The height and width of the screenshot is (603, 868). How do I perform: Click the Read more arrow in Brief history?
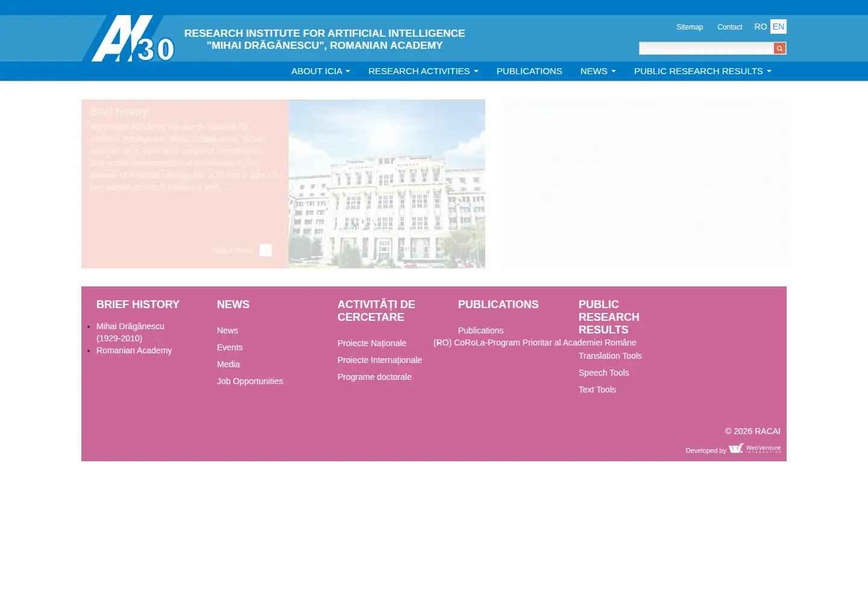pyautogui.click(x=266, y=250)
